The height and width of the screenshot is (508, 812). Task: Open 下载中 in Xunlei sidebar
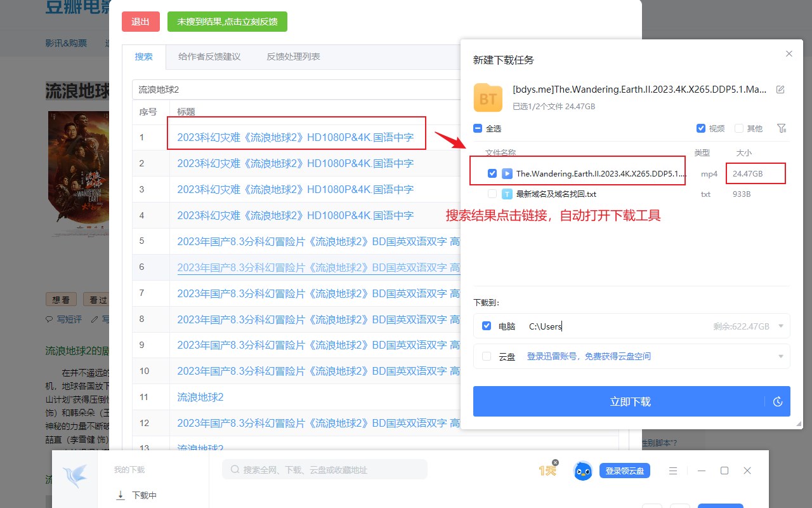tap(137, 495)
